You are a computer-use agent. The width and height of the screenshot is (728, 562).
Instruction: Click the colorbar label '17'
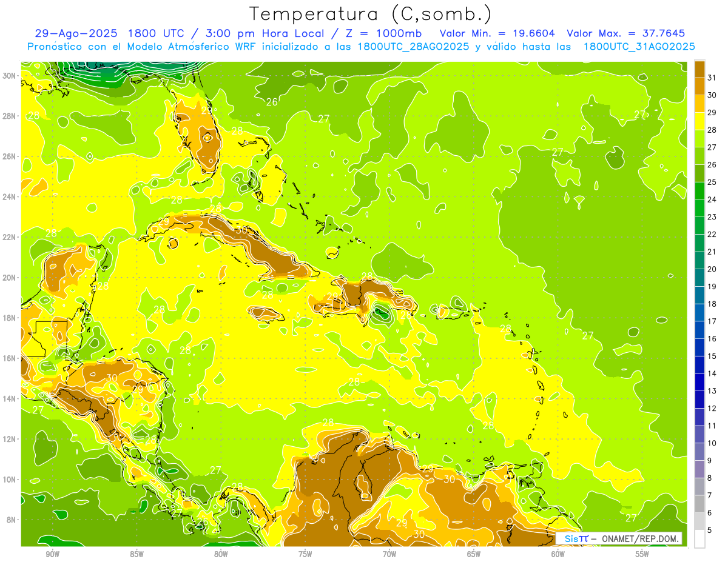712,321
